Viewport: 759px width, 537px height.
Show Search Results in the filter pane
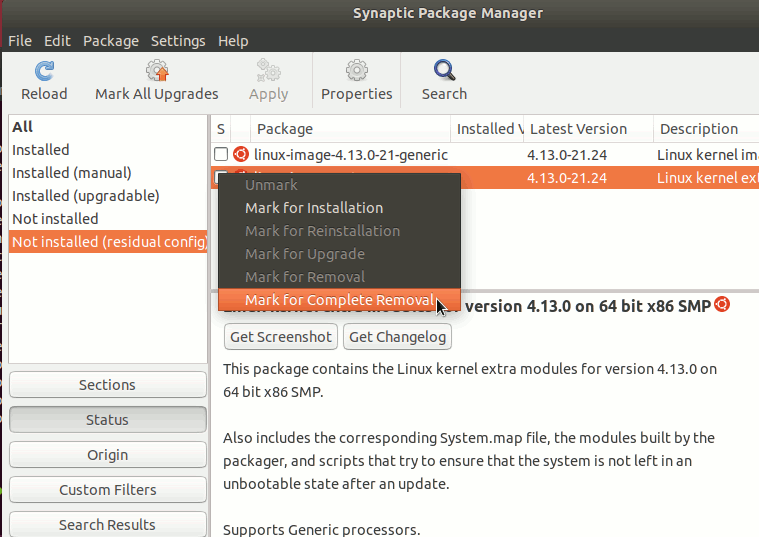107,524
